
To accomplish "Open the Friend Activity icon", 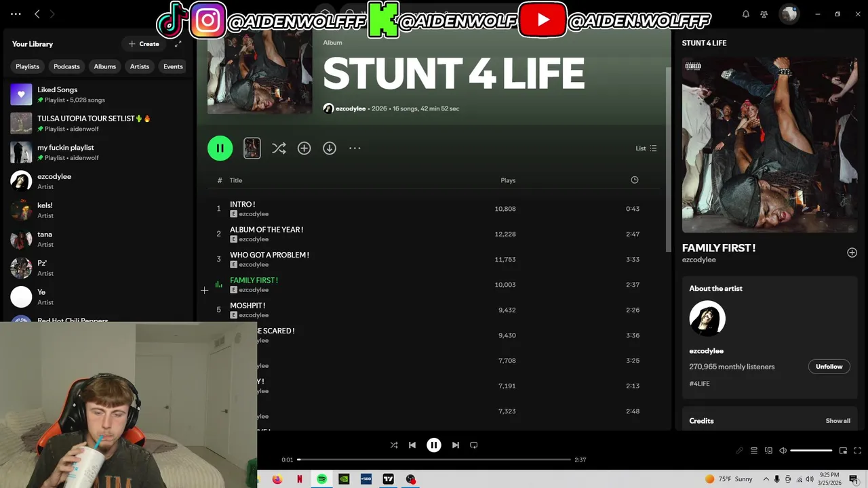I will pyautogui.click(x=764, y=14).
